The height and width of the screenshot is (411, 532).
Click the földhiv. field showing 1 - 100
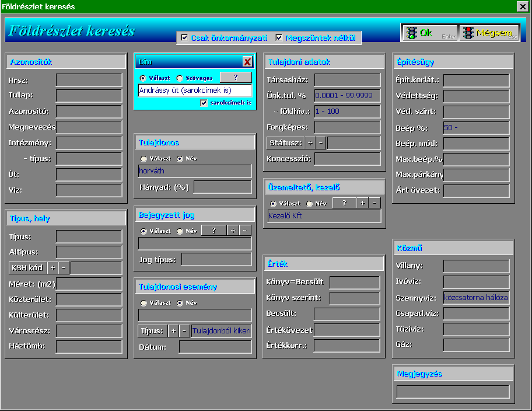[x=348, y=112]
